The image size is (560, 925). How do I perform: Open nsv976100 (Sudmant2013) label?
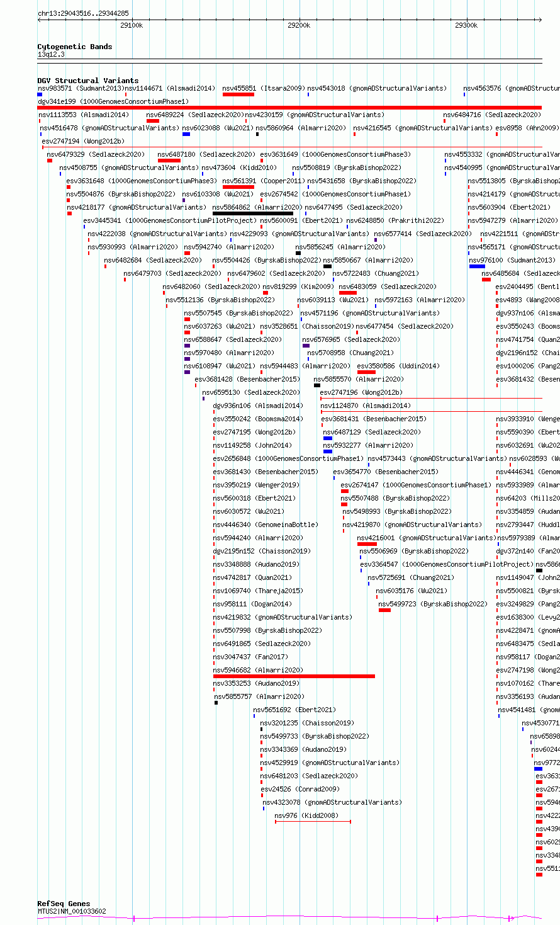point(512,260)
